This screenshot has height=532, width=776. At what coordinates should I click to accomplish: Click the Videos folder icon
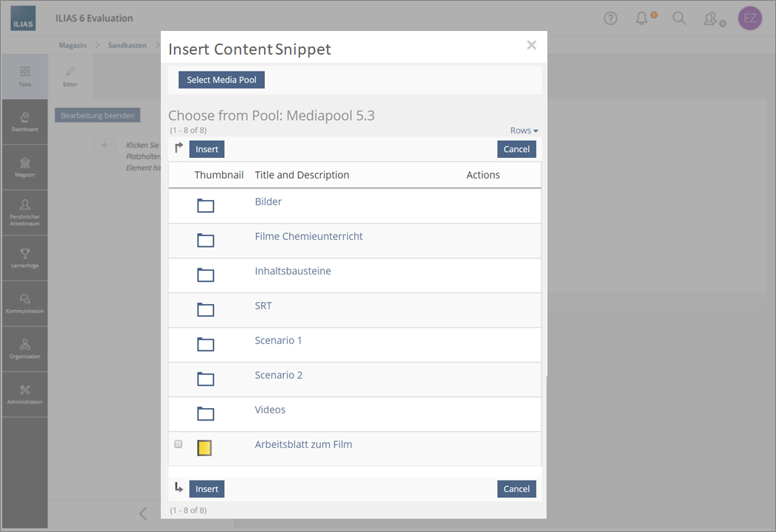205,413
